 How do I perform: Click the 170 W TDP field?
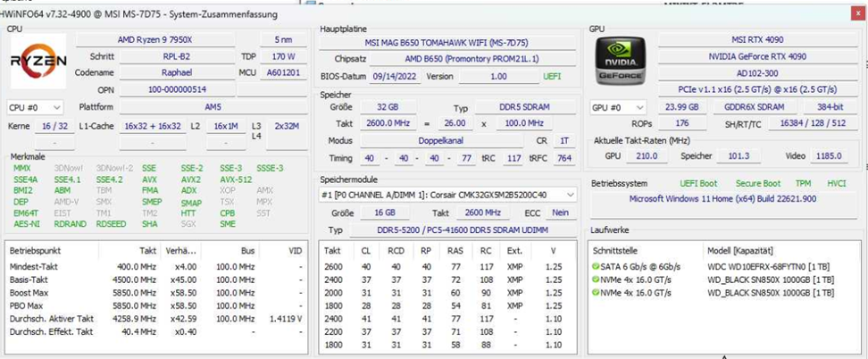click(283, 56)
